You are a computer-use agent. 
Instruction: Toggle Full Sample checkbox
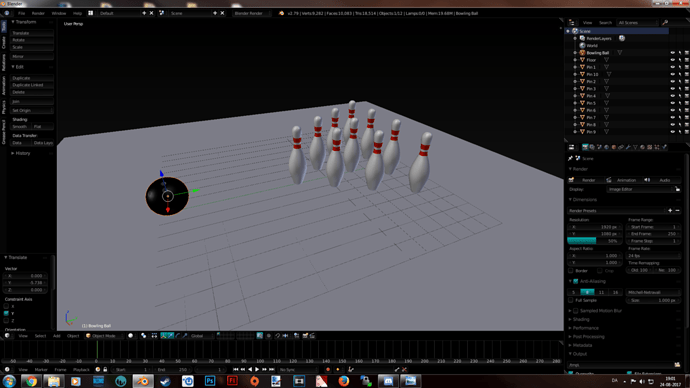click(x=571, y=300)
